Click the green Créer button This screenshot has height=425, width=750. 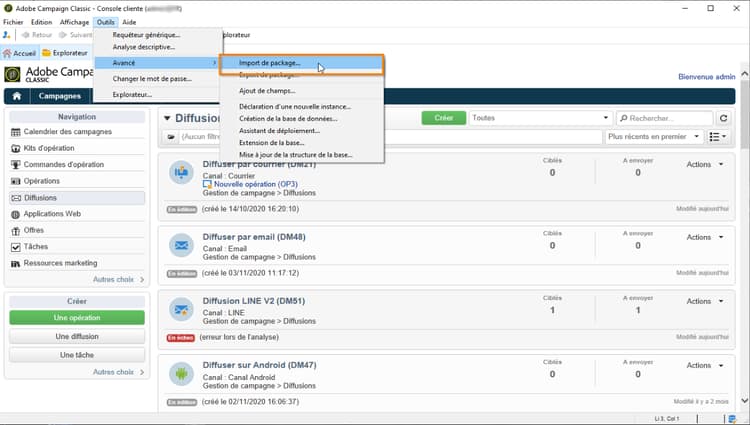click(443, 118)
